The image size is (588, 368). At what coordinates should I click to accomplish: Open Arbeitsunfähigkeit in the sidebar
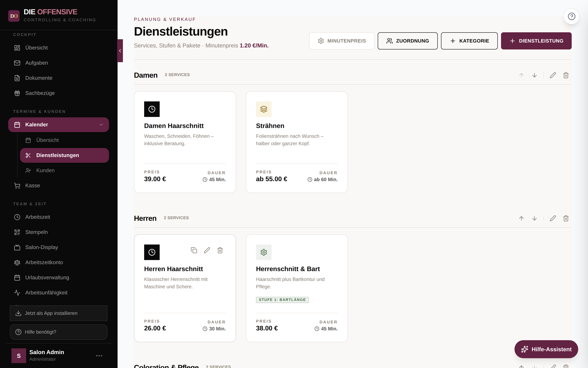tap(59, 293)
